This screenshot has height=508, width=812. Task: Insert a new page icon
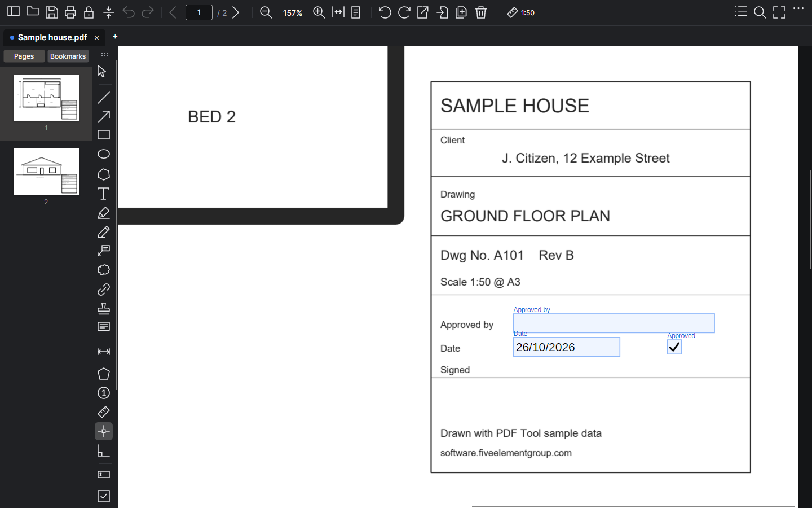461,12
